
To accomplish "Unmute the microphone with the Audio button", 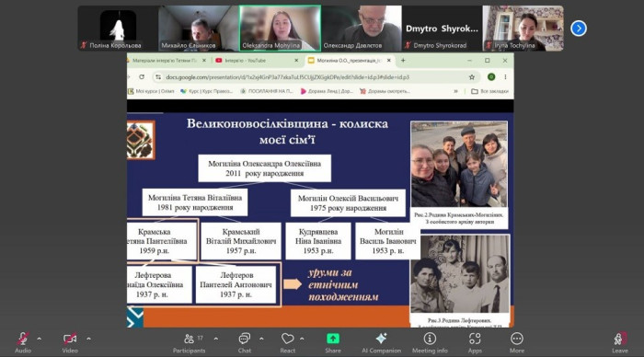I will point(23,342).
